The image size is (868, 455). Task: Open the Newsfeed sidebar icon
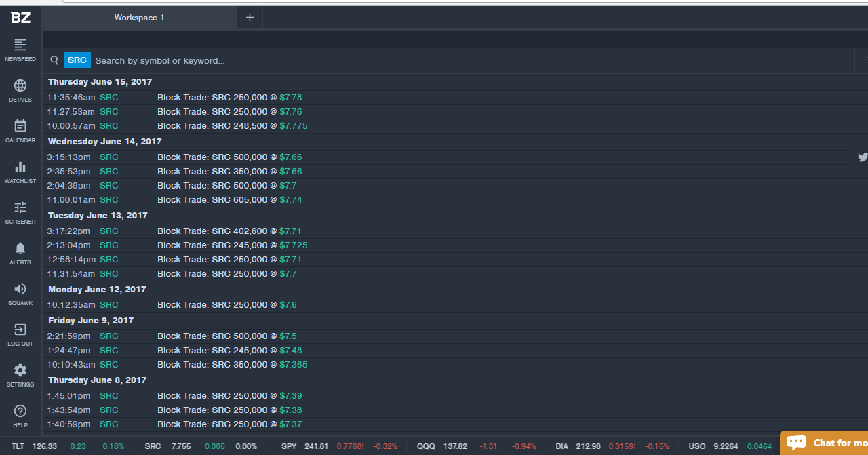[x=20, y=45]
